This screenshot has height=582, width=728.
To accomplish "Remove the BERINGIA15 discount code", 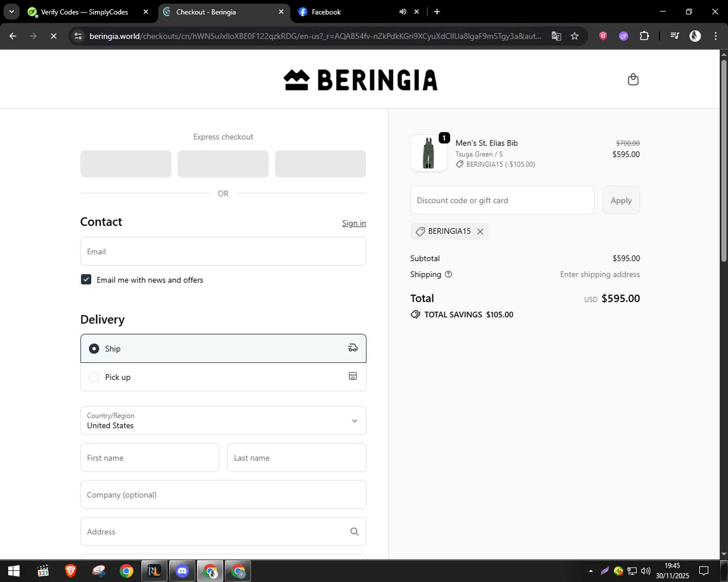I will (x=480, y=231).
